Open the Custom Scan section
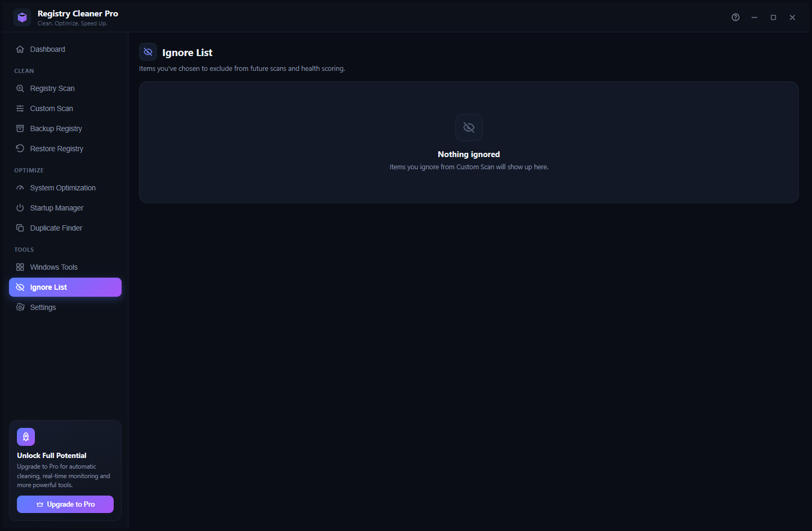 click(65, 108)
